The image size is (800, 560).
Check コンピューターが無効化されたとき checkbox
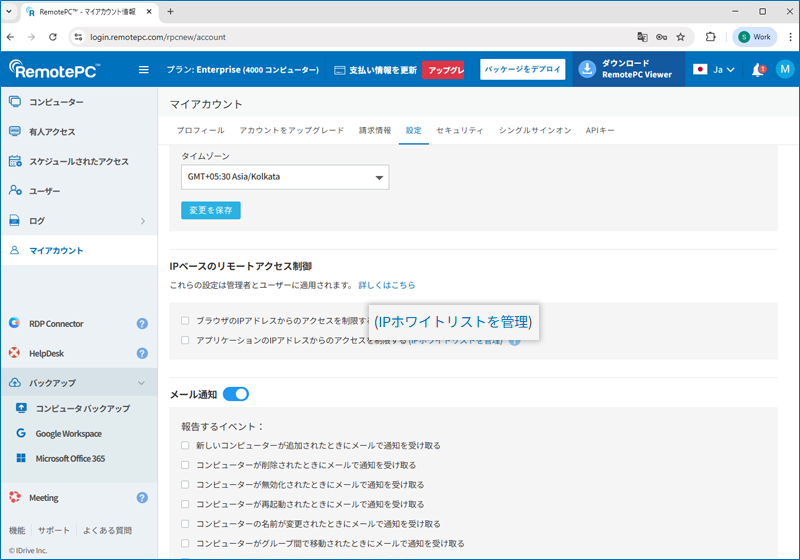[185, 484]
